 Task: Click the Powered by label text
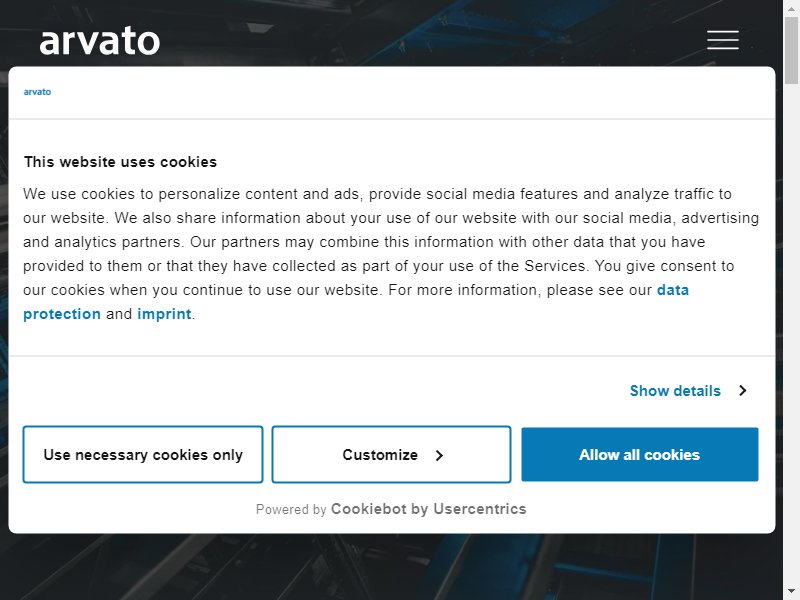point(291,509)
